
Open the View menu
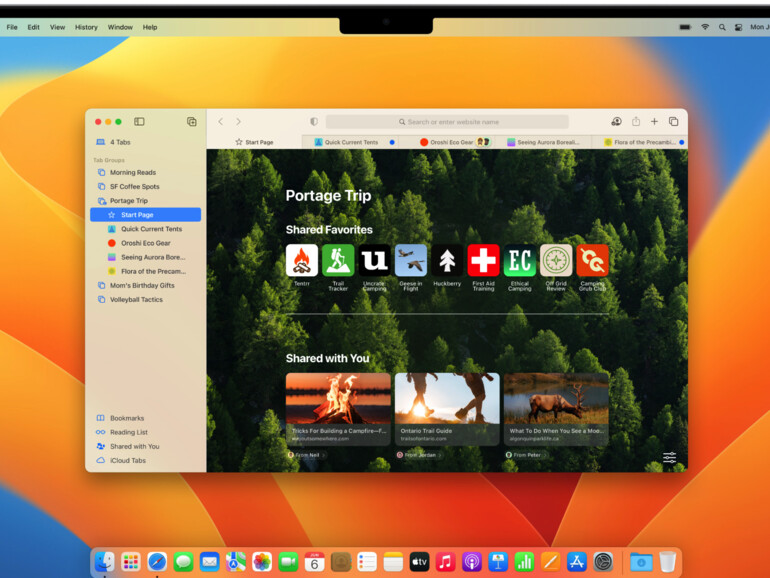(x=57, y=27)
